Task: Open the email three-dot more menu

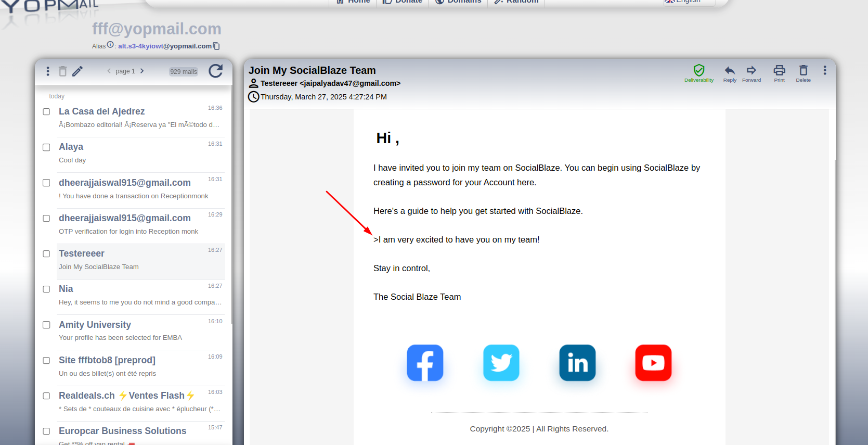Action: [825, 70]
